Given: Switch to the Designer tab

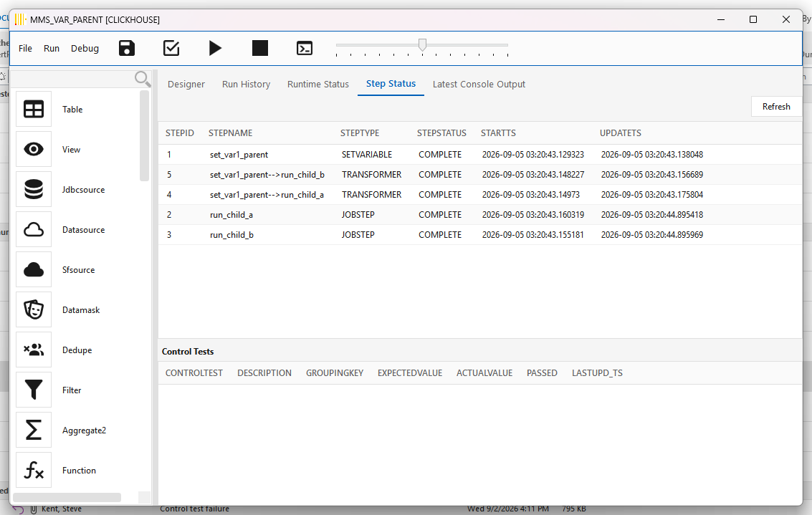Looking at the screenshot, I should [x=186, y=84].
